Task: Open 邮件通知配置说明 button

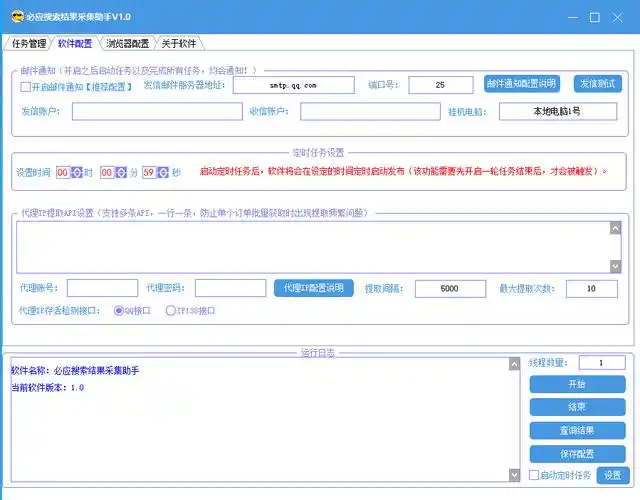Action: click(x=522, y=84)
